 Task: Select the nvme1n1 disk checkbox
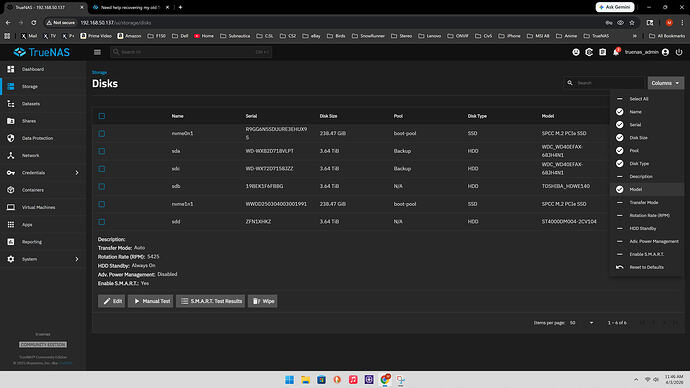click(102, 204)
